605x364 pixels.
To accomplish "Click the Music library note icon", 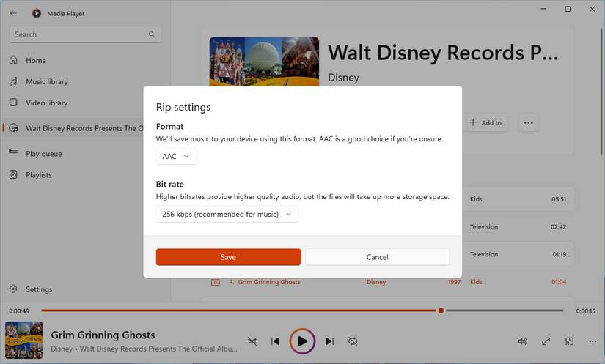I will 13,81.
